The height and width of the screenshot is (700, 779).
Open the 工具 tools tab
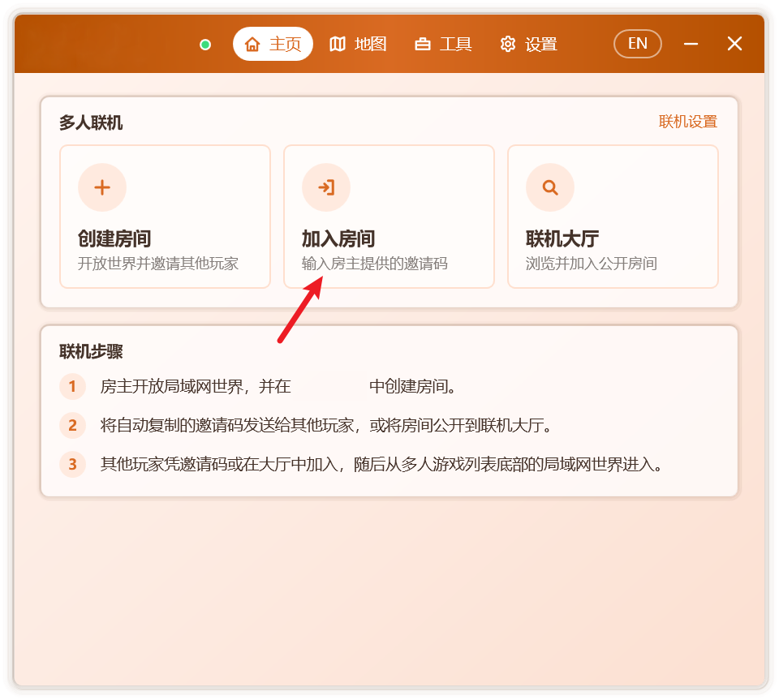(443, 44)
